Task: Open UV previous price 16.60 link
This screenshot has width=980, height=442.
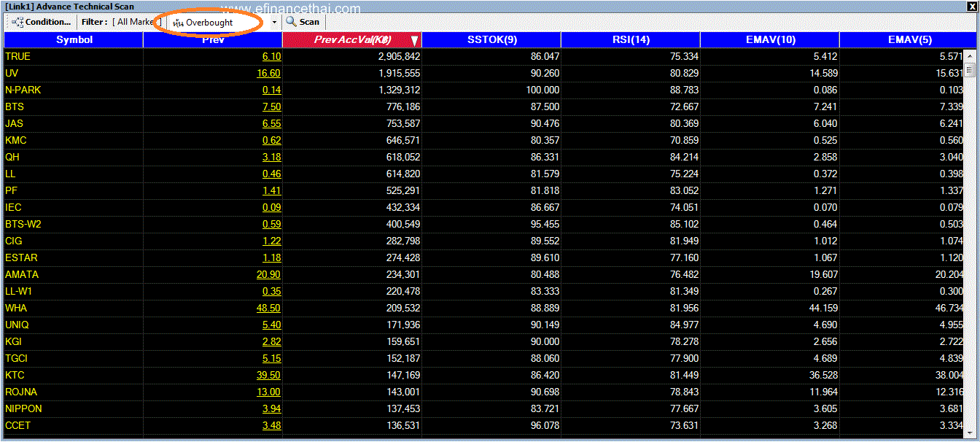Action: click(x=268, y=73)
